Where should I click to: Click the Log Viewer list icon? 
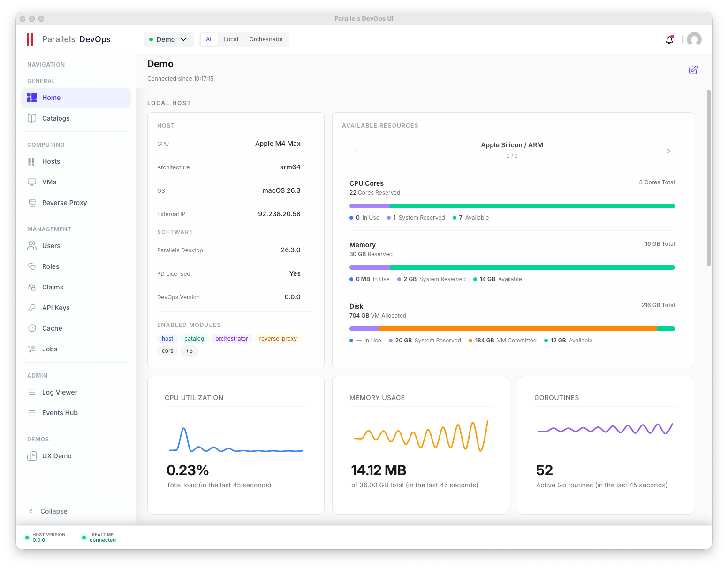32,392
